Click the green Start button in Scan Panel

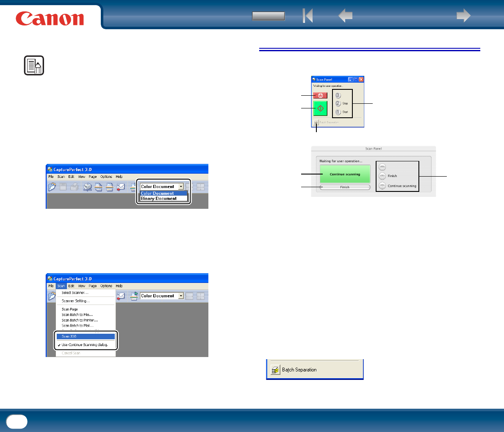[321, 108]
